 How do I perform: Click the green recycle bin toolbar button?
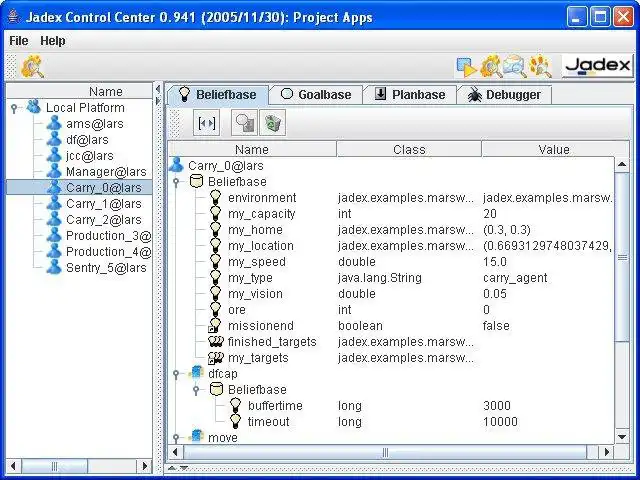(272, 122)
